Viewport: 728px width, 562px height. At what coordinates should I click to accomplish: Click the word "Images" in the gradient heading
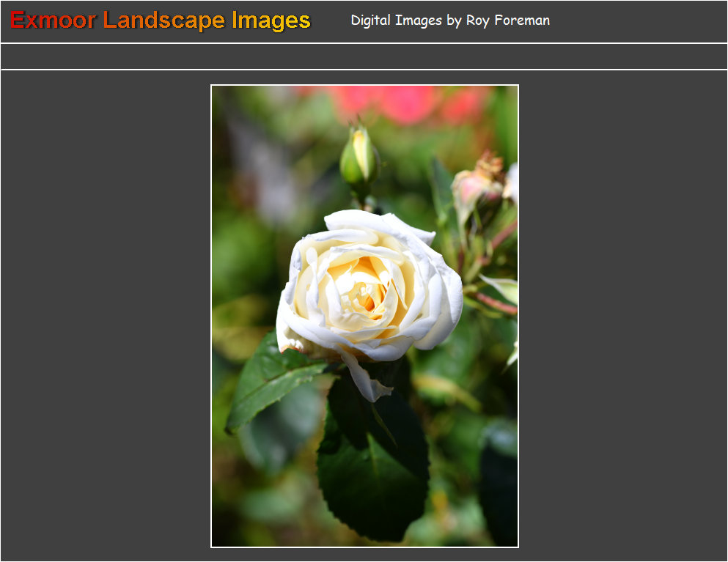click(x=271, y=21)
